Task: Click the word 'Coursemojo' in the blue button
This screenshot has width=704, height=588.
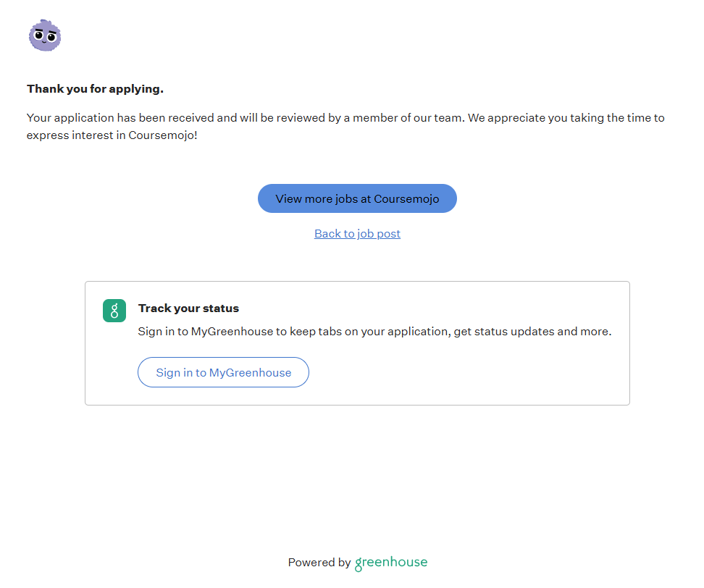Action: [406, 198]
